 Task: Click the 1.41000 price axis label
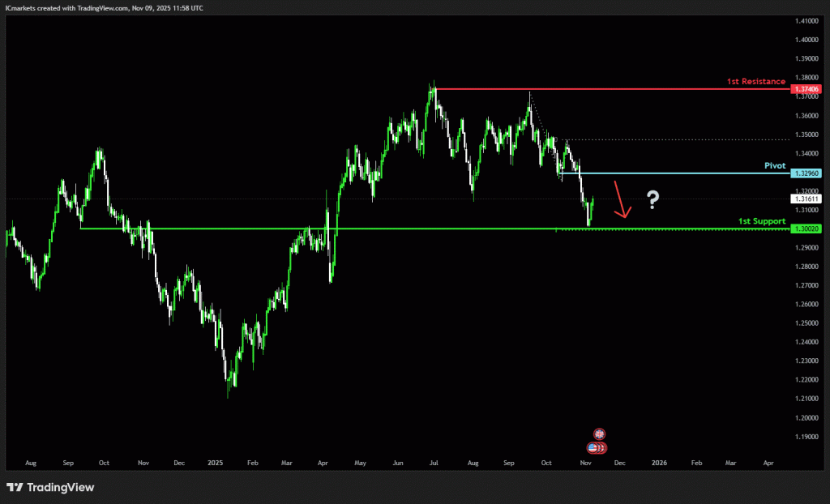(x=806, y=21)
